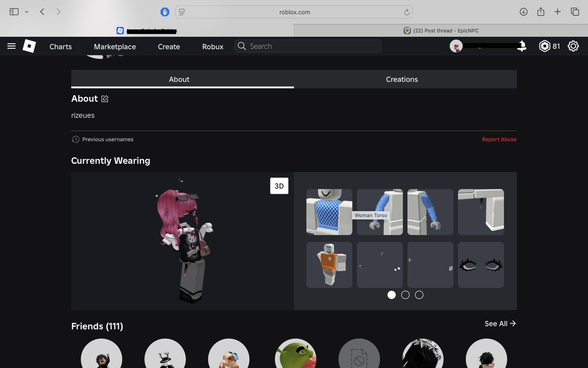Go back in Safari history
The width and height of the screenshot is (588, 368).
[x=42, y=12]
